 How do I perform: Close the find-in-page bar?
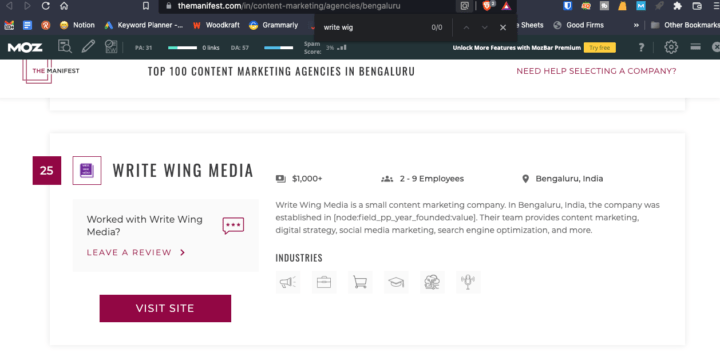(503, 28)
